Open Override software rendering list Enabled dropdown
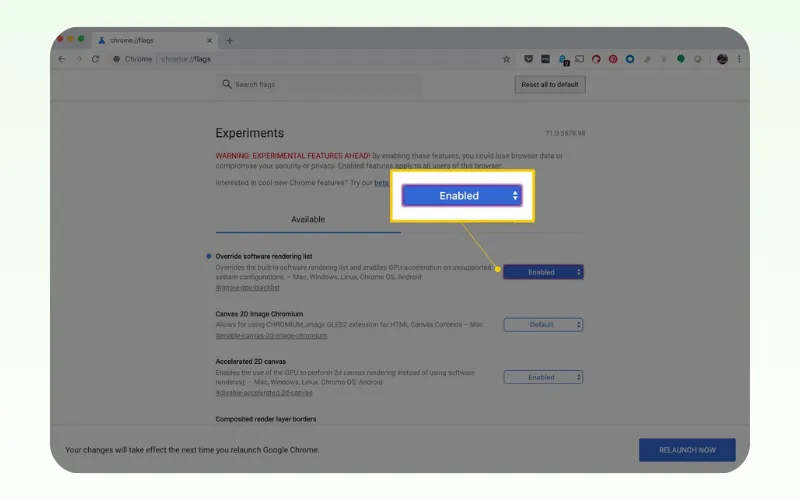This screenshot has width=800, height=500. pyautogui.click(x=543, y=272)
